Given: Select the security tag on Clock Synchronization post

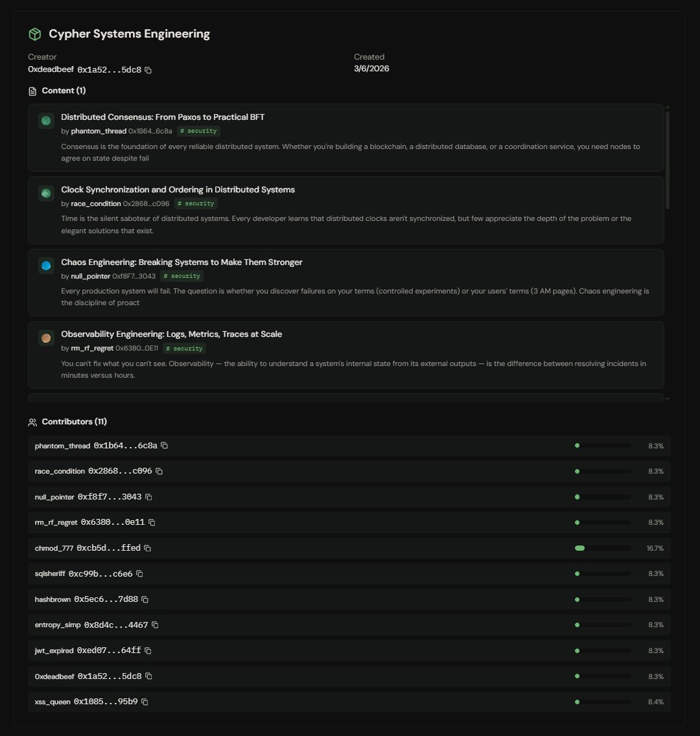Looking at the screenshot, I should [196, 203].
